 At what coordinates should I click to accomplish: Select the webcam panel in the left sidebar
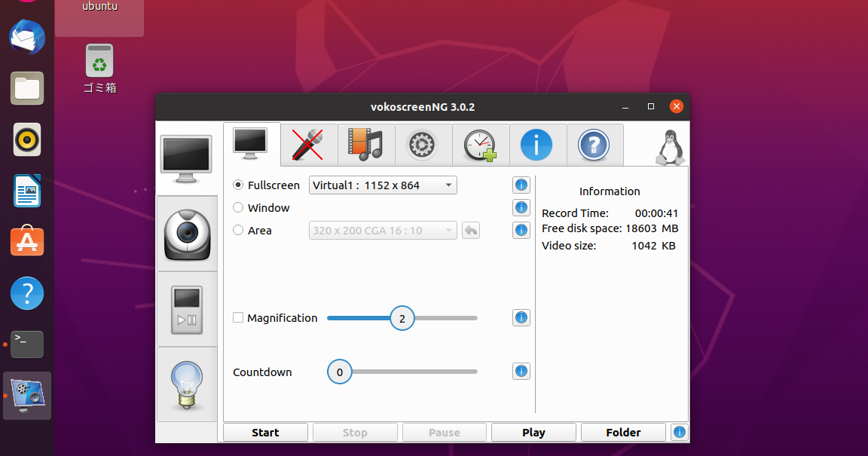187,234
